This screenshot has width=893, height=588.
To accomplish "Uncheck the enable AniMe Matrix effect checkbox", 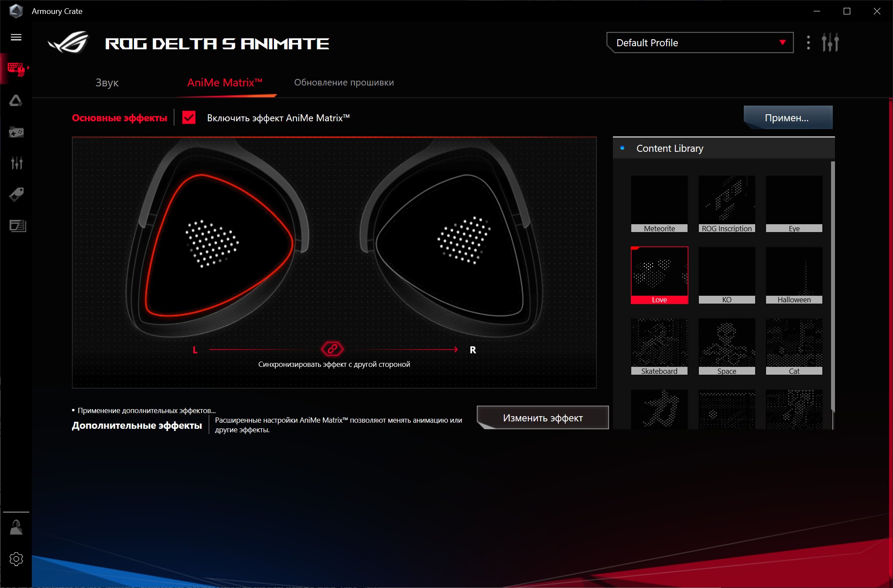I will click(188, 118).
